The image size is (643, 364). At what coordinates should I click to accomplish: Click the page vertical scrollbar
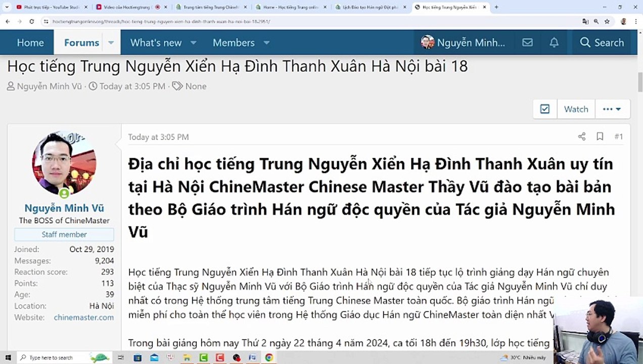pos(639,81)
